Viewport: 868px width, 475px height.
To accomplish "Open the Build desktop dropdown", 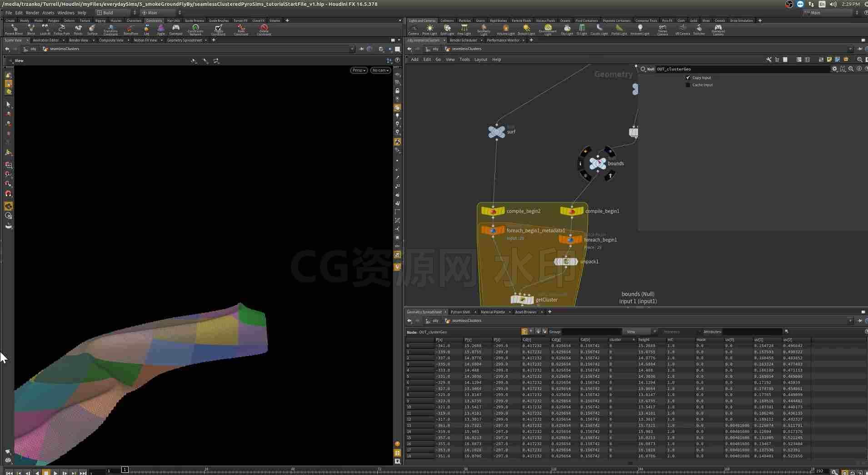I will tap(116, 13).
